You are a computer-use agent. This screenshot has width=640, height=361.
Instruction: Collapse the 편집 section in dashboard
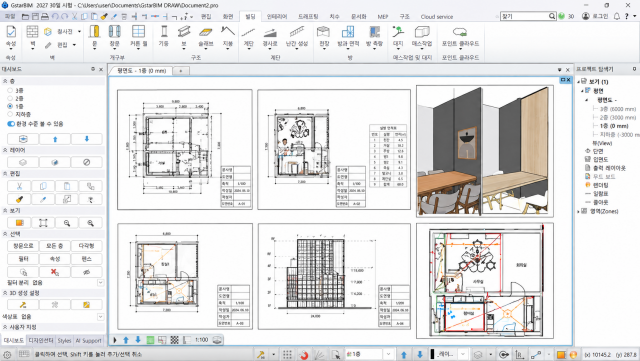tap(5, 174)
